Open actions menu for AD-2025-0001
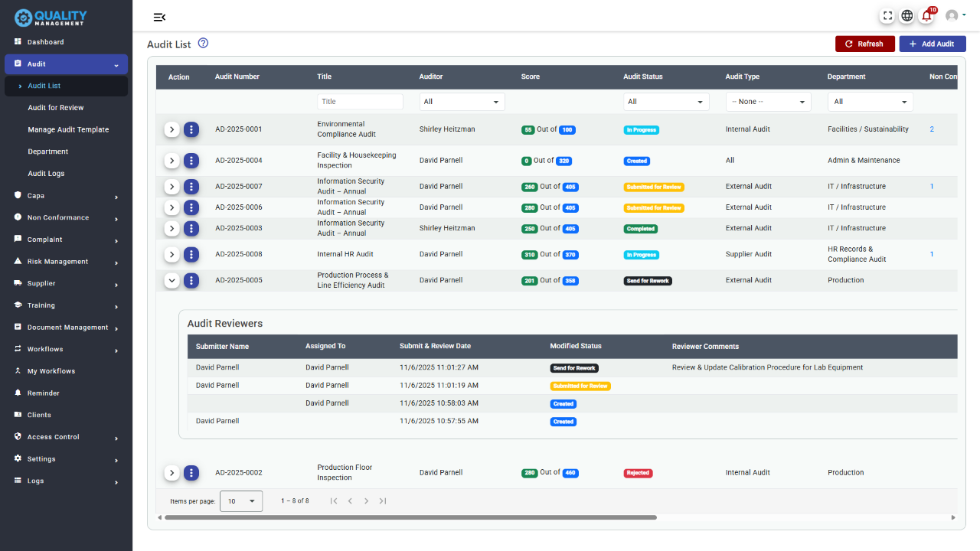Image resolution: width=980 pixels, height=551 pixels. (x=191, y=129)
